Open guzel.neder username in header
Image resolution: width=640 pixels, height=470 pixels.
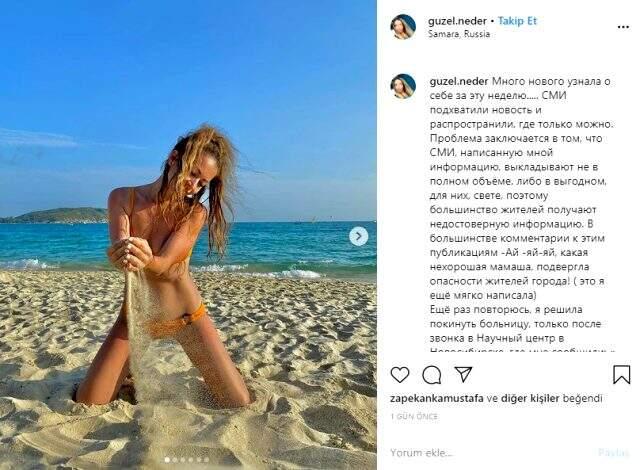tap(457, 21)
